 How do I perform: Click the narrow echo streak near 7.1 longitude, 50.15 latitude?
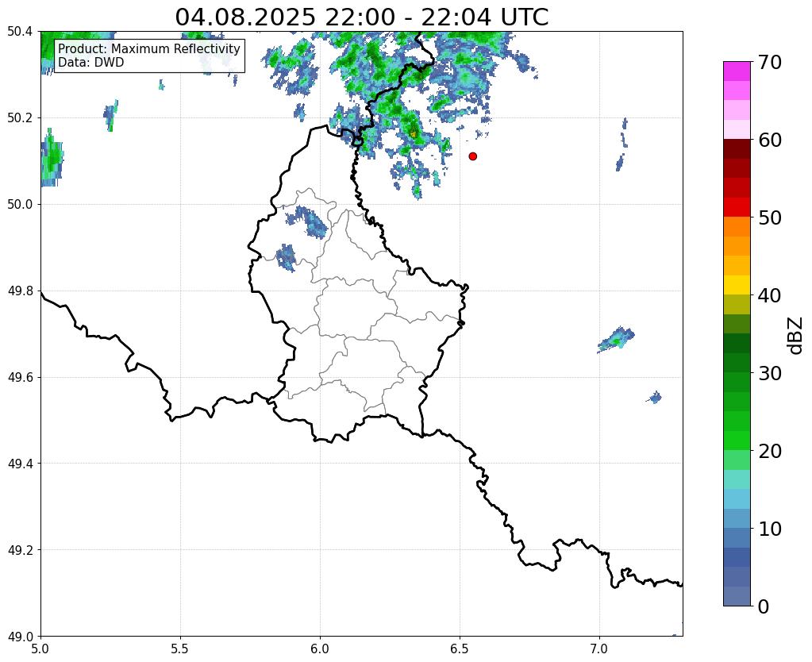click(622, 144)
